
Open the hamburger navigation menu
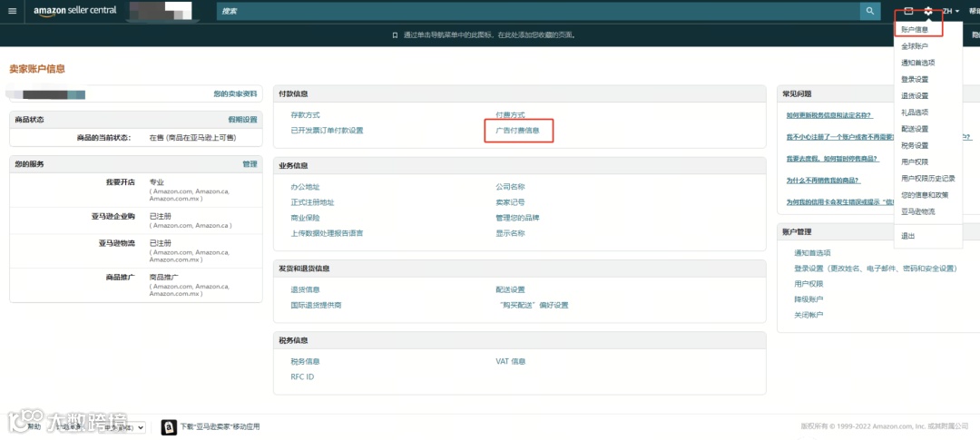click(12, 11)
